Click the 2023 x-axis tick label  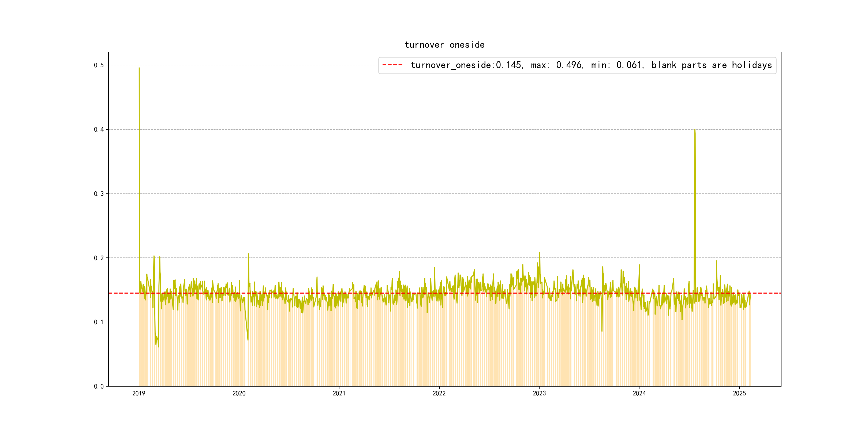coord(539,394)
